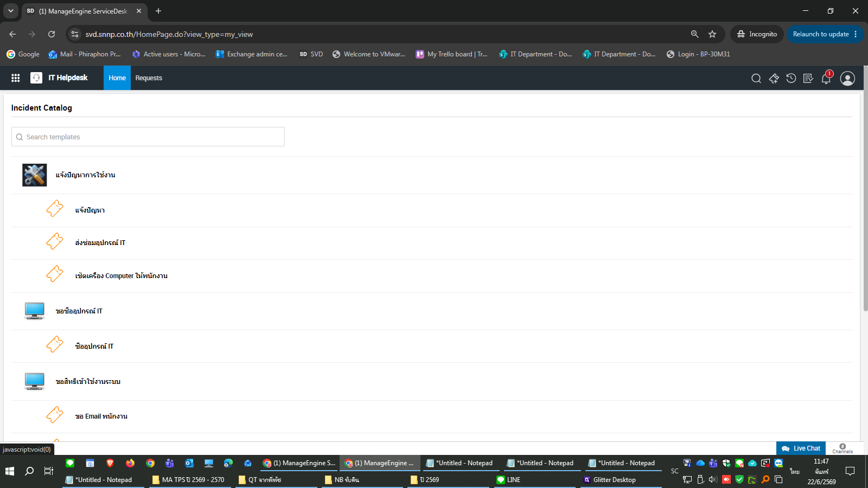868x488 pixels.
Task: Click the ticket icon beside ซื้ออุปกรณ์ IT
Action: tap(55, 344)
